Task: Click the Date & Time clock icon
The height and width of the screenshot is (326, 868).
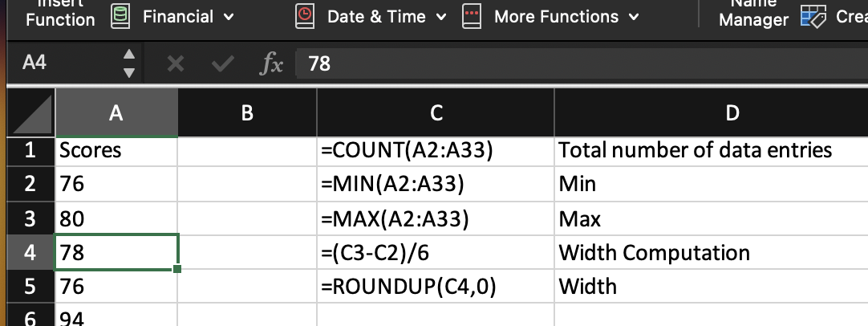Action: tap(306, 16)
